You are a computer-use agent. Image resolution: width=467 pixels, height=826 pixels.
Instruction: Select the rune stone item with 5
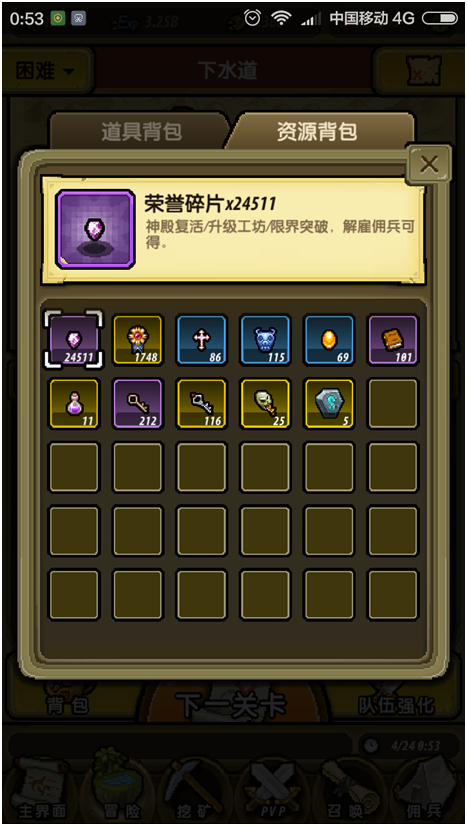[x=330, y=404]
